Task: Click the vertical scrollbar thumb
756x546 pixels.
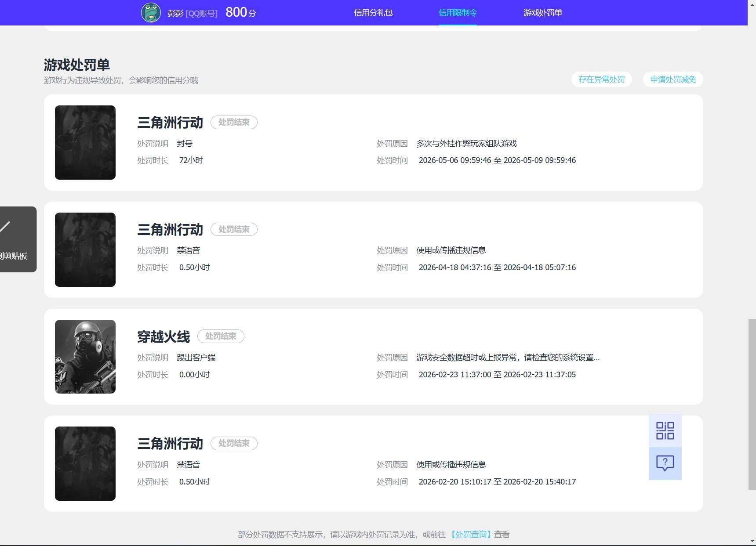Action: tap(752, 404)
